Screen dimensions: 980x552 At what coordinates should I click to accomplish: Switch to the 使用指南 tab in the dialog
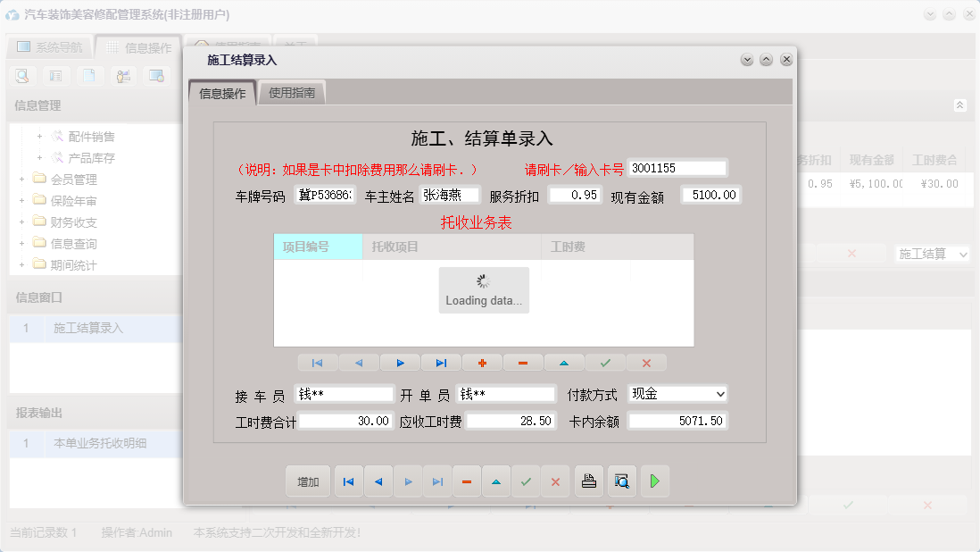pos(292,92)
